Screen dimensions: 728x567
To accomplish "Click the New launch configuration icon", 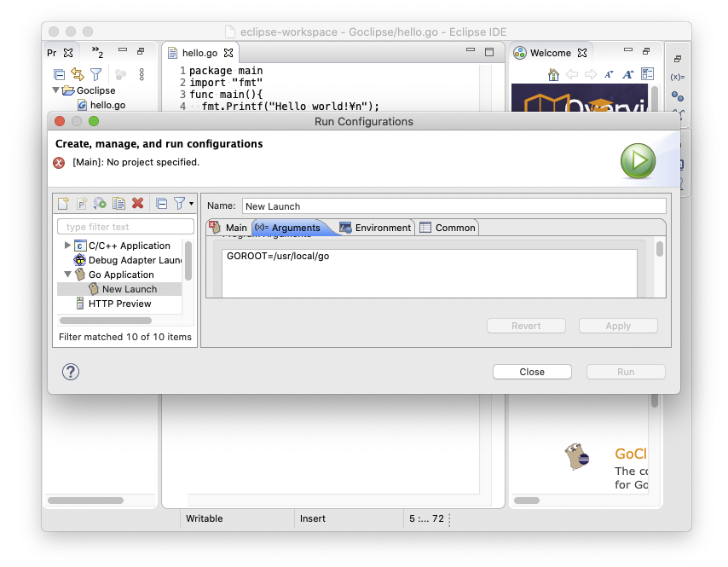I will [x=62, y=204].
